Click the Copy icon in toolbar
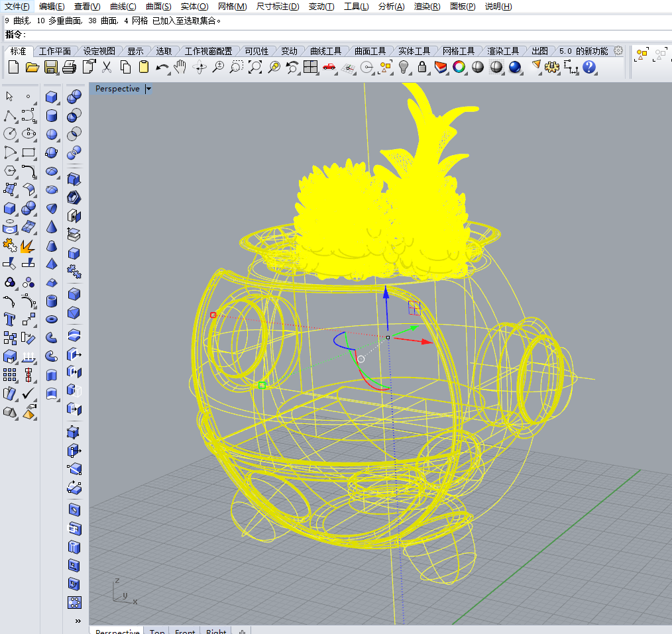The height and width of the screenshot is (634, 672). coord(125,68)
